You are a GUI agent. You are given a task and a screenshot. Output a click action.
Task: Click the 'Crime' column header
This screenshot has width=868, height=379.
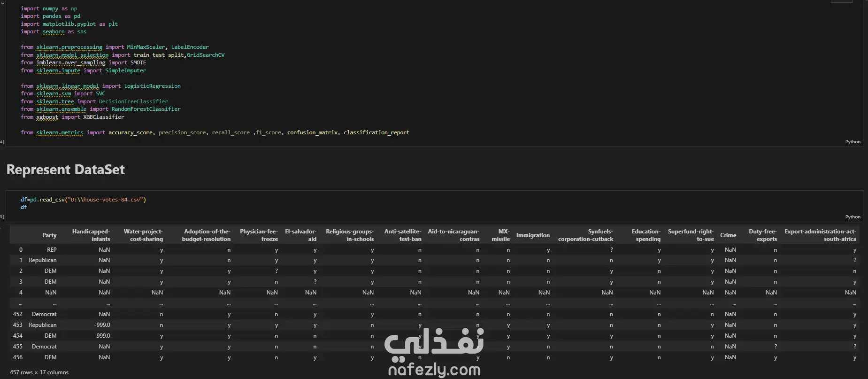pyautogui.click(x=728, y=235)
